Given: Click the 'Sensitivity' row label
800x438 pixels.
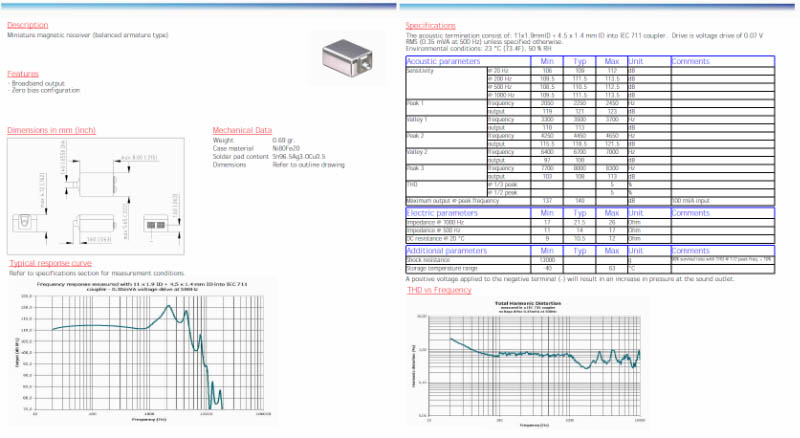Looking at the screenshot, I should [420, 71].
